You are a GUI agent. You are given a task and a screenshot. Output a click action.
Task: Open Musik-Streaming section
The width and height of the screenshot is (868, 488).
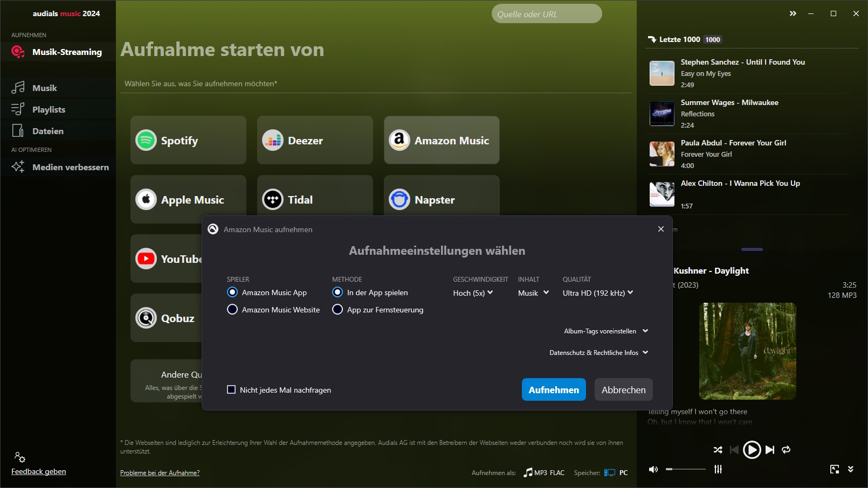(x=58, y=52)
